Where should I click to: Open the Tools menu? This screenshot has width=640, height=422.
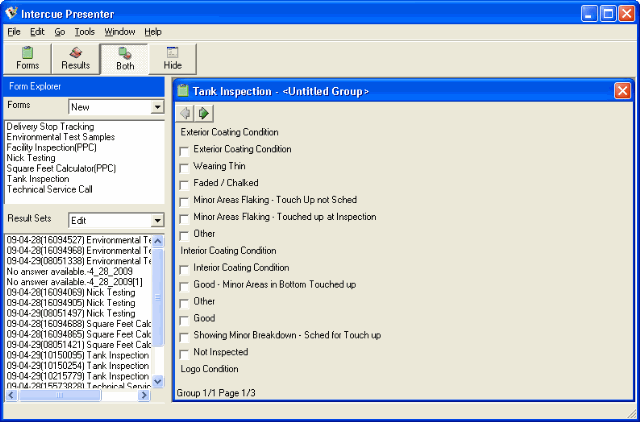click(x=84, y=32)
